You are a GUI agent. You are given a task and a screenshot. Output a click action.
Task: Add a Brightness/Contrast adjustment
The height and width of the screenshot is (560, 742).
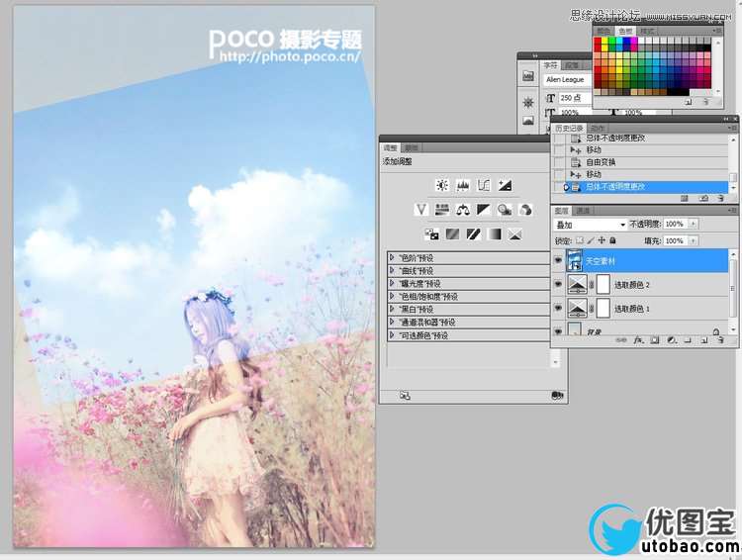[x=442, y=186]
